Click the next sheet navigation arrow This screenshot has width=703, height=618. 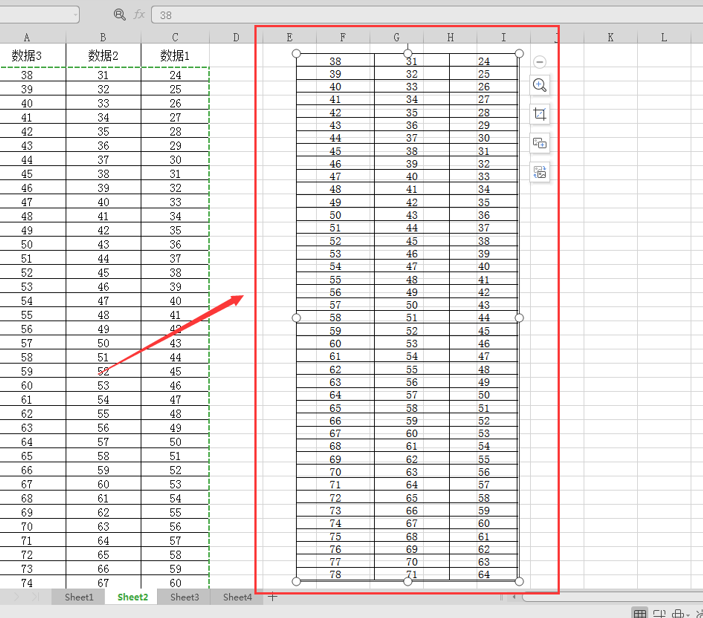[17, 597]
